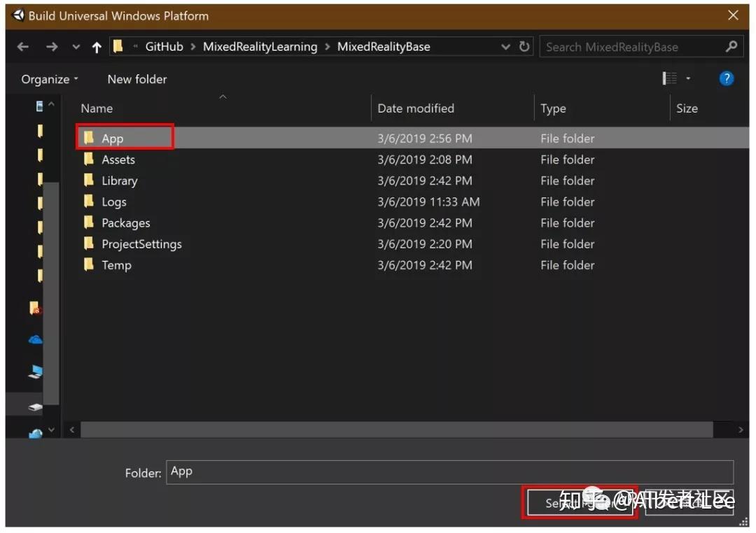Select the drive icon in navigation pane
This screenshot has width=756, height=533.
click(35, 407)
